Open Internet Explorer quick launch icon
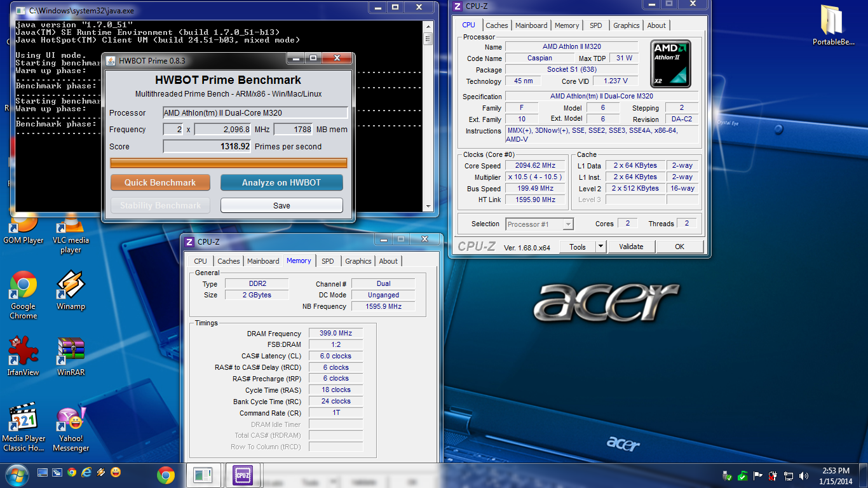Image resolution: width=868 pixels, height=488 pixels. coord(86,473)
